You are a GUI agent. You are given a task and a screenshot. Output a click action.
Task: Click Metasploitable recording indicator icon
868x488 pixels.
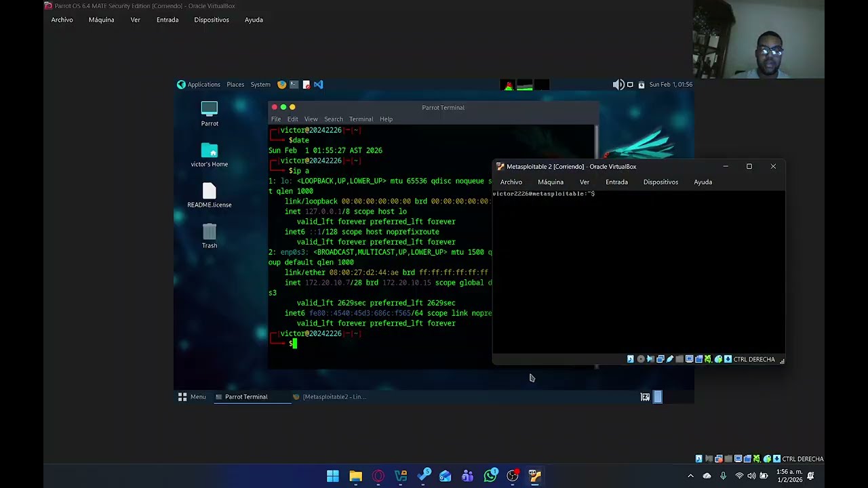(699, 359)
